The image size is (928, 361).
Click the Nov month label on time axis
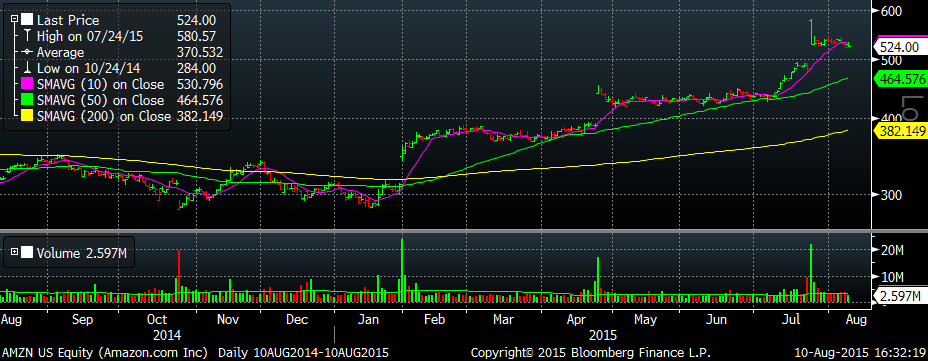[x=227, y=320]
